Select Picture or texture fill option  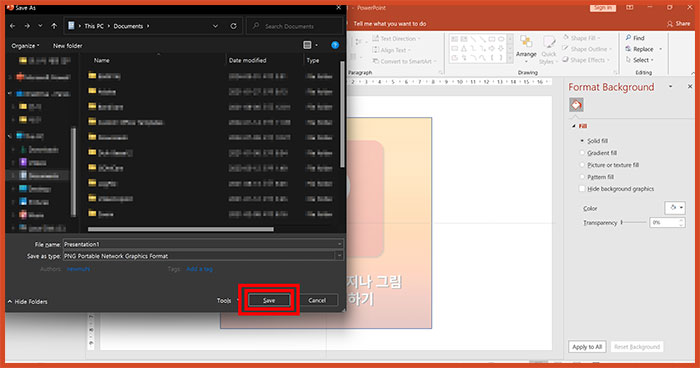tap(609, 165)
